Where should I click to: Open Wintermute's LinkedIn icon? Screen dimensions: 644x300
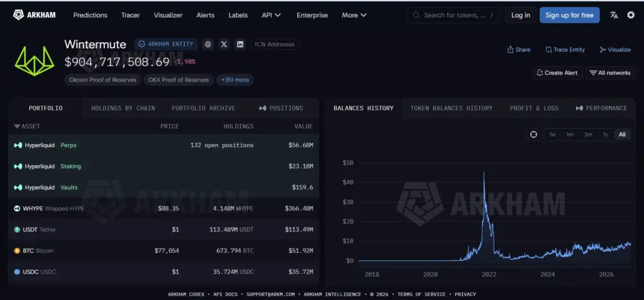pyautogui.click(x=240, y=45)
